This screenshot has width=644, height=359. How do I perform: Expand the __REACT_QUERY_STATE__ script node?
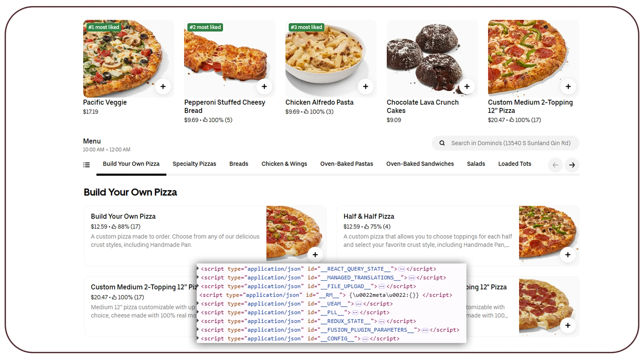point(198,269)
